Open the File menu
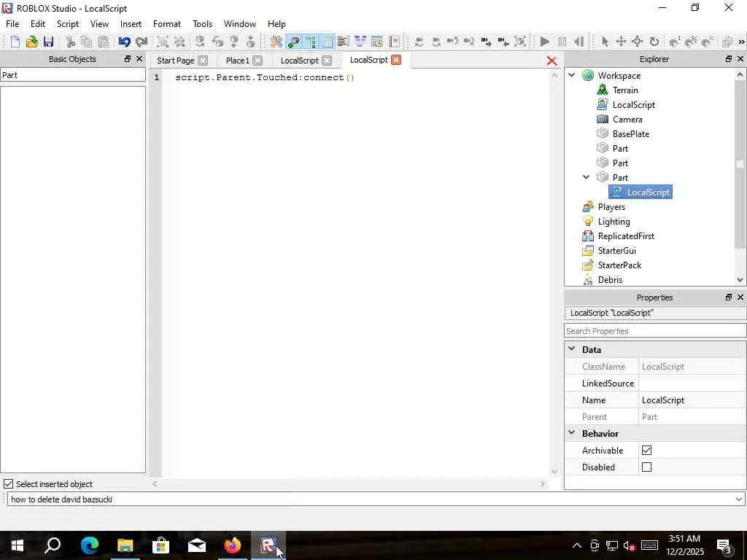Image resolution: width=747 pixels, height=560 pixels. pyautogui.click(x=12, y=24)
